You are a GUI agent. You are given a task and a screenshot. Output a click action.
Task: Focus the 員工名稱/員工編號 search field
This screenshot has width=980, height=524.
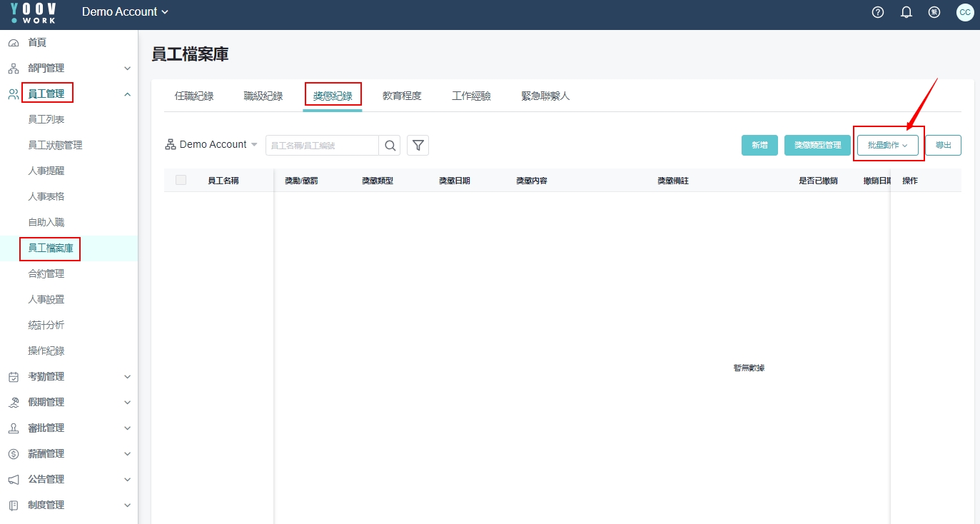(322, 146)
